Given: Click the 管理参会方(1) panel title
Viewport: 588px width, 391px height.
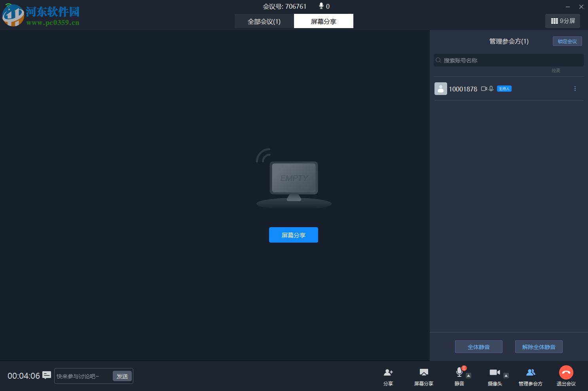Looking at the screenshot, I should (509, 41).
